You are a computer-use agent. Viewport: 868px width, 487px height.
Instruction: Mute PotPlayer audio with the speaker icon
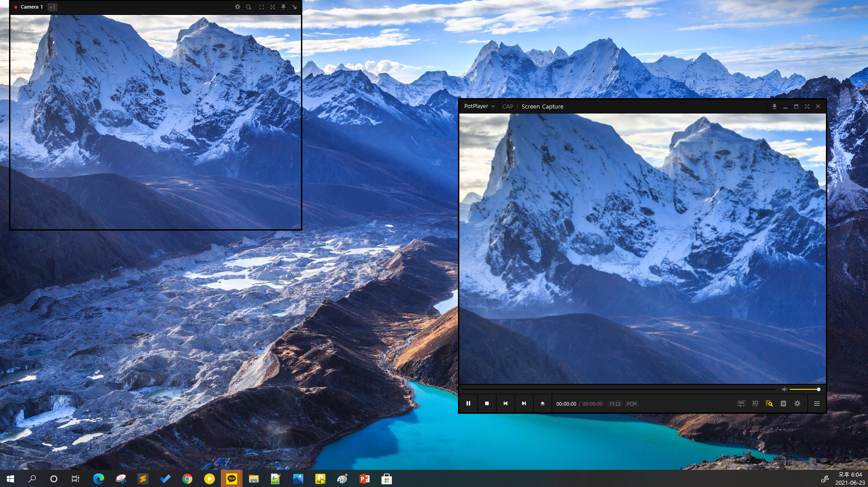784,389
